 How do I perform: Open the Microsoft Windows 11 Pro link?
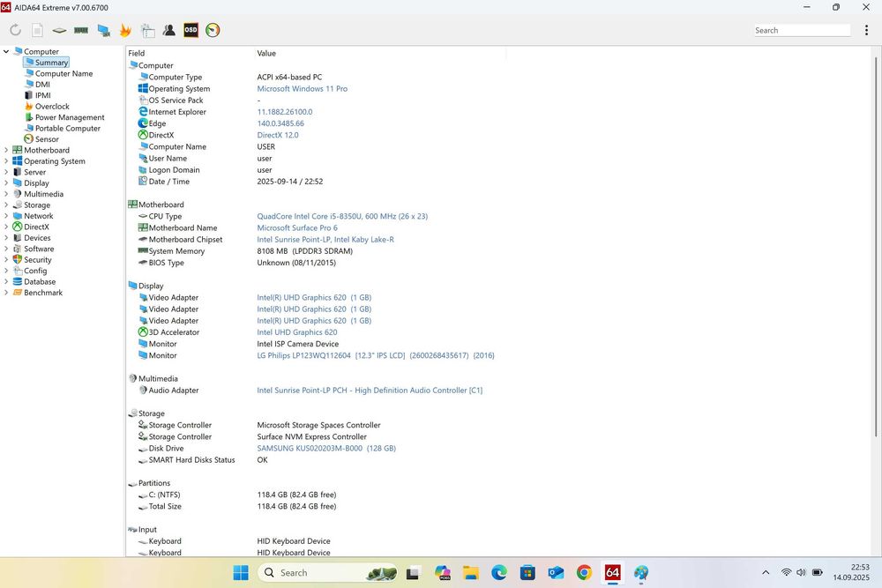point(302,89)
